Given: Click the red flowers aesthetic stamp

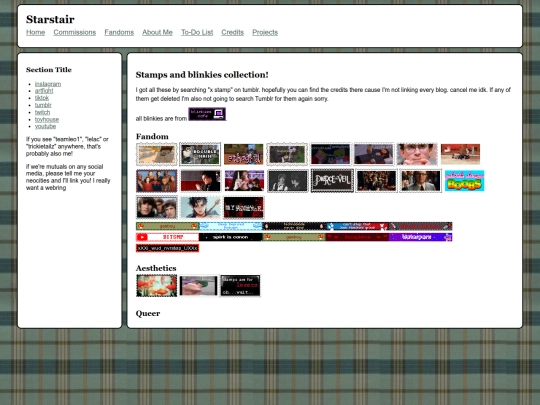Looking at the screenshot, I should (157, 285).
